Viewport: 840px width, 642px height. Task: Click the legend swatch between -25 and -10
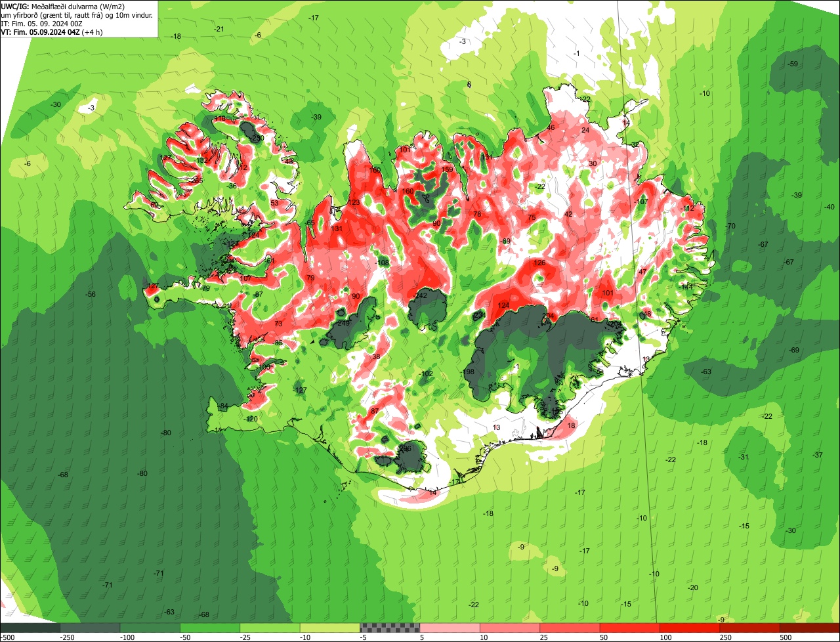270,628
